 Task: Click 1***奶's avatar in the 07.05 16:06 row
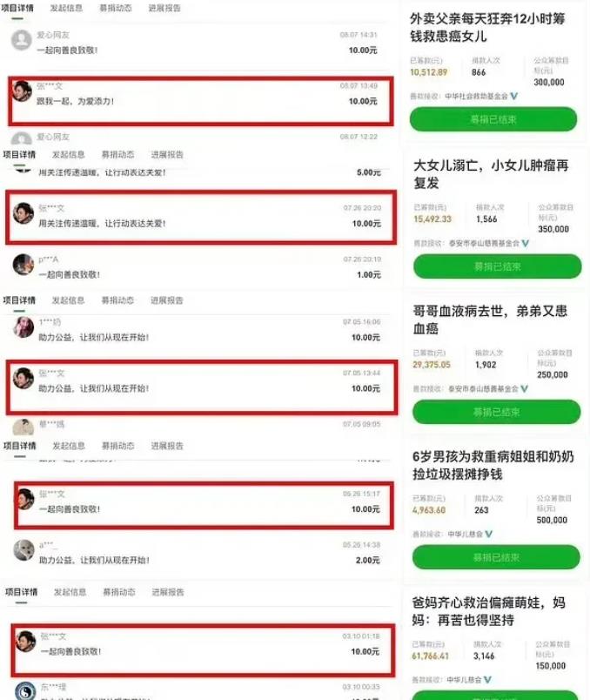pyautogui.click(x=23, y=327)
